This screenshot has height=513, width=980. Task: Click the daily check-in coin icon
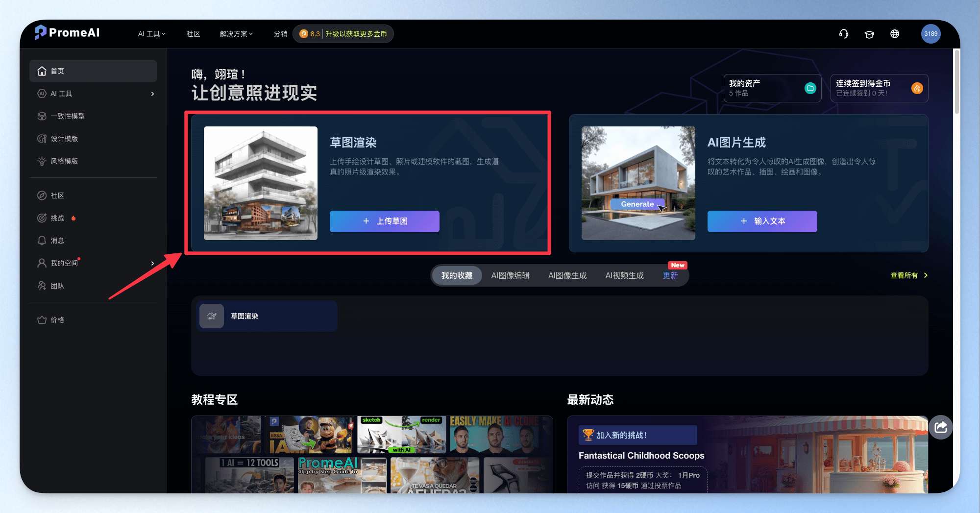[x=917, y=88]
